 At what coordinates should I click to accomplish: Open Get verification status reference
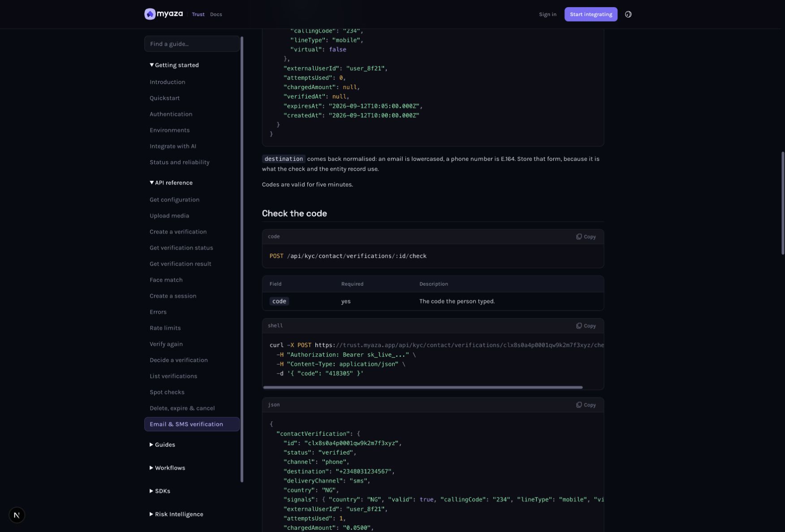[x=181, y=248]
